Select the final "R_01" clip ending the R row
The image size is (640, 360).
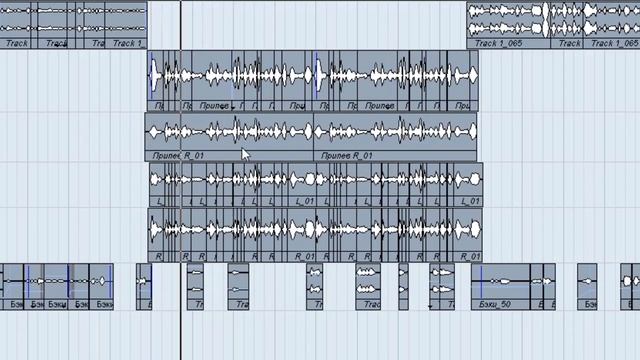click(468, 235)
